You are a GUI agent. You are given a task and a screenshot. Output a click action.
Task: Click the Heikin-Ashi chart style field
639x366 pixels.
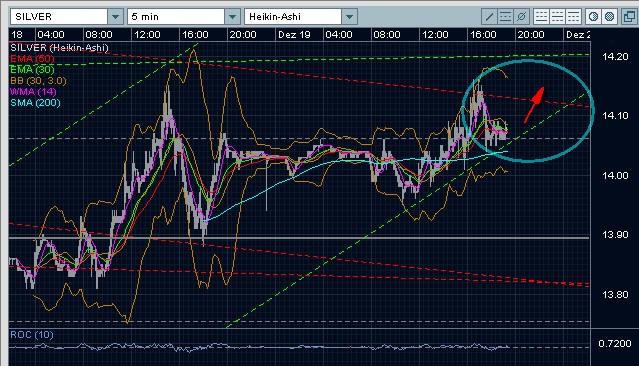pos(293,17)
